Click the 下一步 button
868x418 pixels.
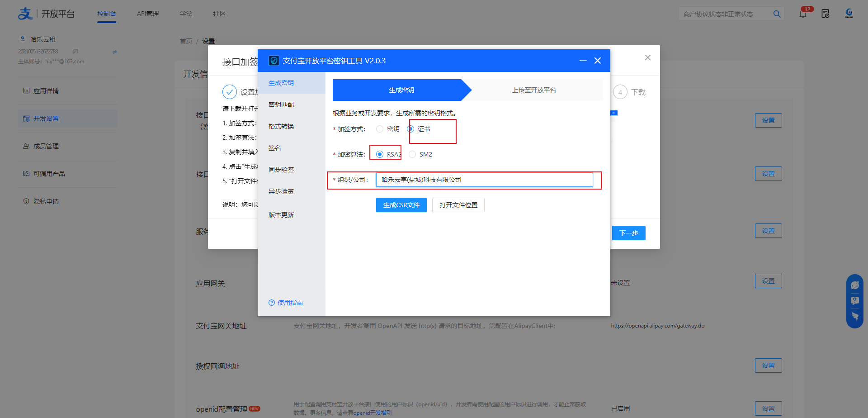click(629, 233)
